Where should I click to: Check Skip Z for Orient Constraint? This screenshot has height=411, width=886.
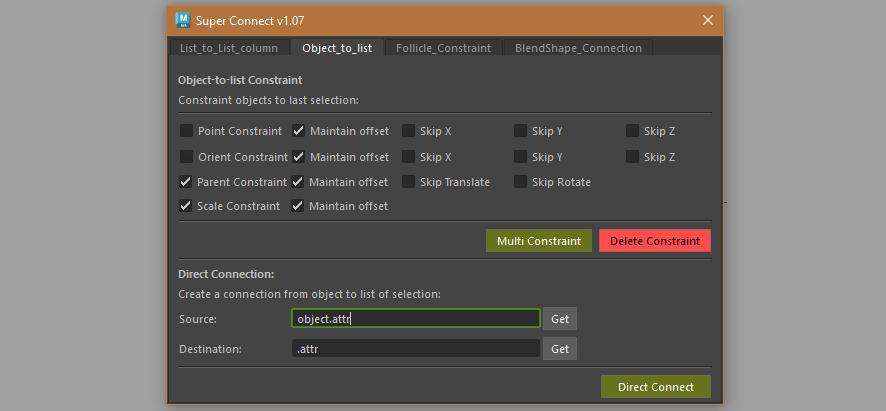[x=634, y=157]
